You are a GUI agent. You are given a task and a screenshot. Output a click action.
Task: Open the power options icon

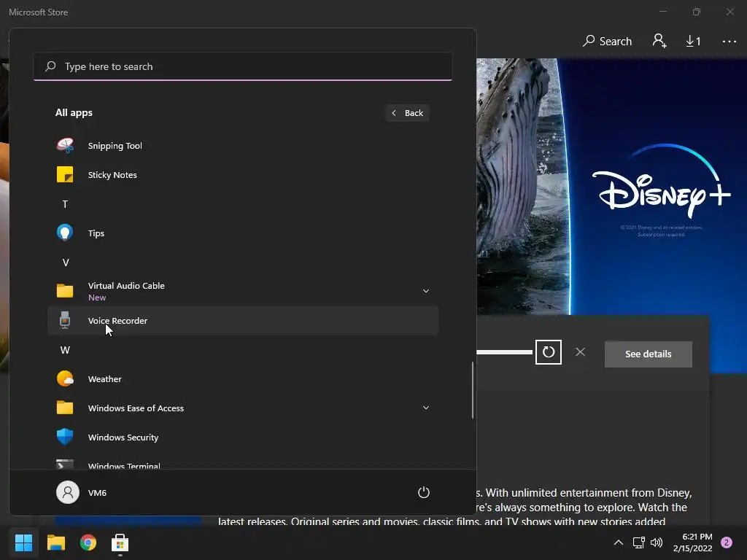point(424,492)
